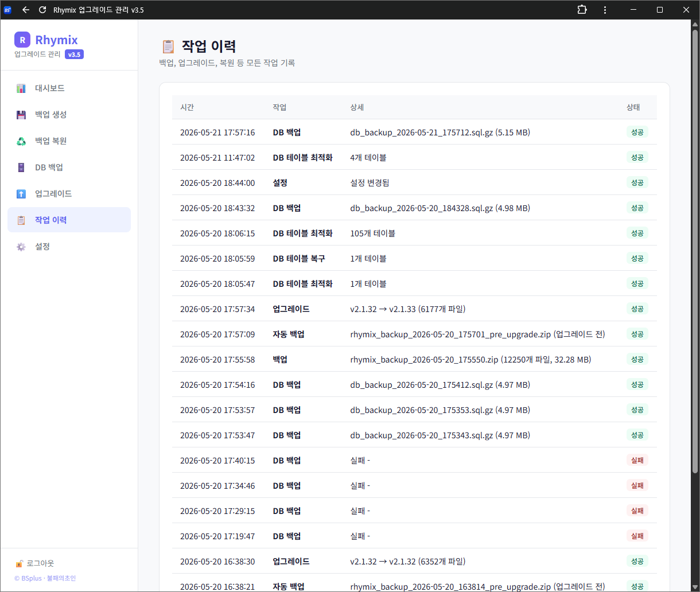This screenshot has height=592, width=700.
Task: Click the browser back arrow
Action: click(25, 10)
